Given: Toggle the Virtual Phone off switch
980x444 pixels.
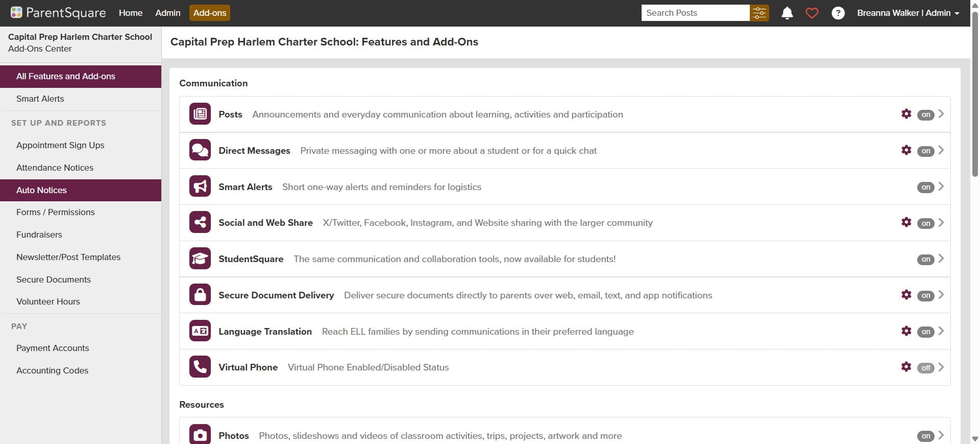Looking at the screenshot, I should tap(925, 368).
